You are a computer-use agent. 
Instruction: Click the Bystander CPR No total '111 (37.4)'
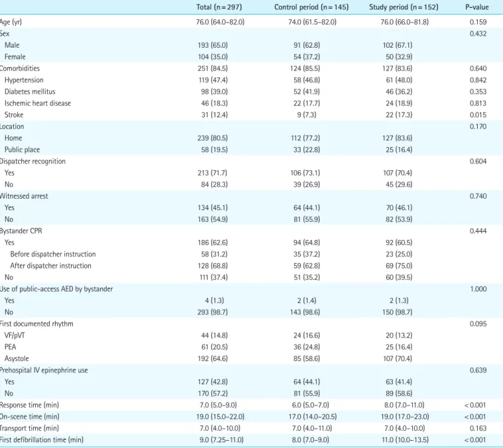213,278
